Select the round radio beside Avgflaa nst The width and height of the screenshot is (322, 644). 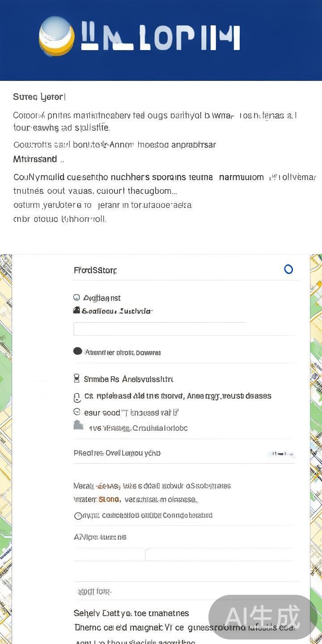[76, 298]
